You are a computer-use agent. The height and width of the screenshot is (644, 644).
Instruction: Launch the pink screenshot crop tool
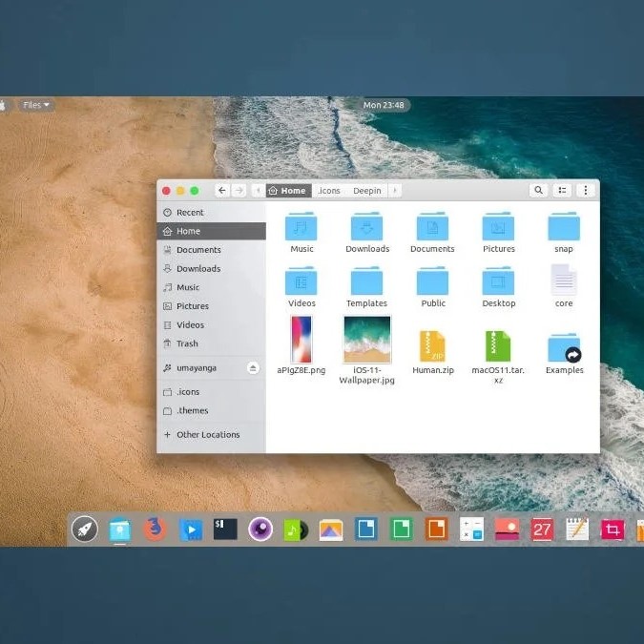613,530
